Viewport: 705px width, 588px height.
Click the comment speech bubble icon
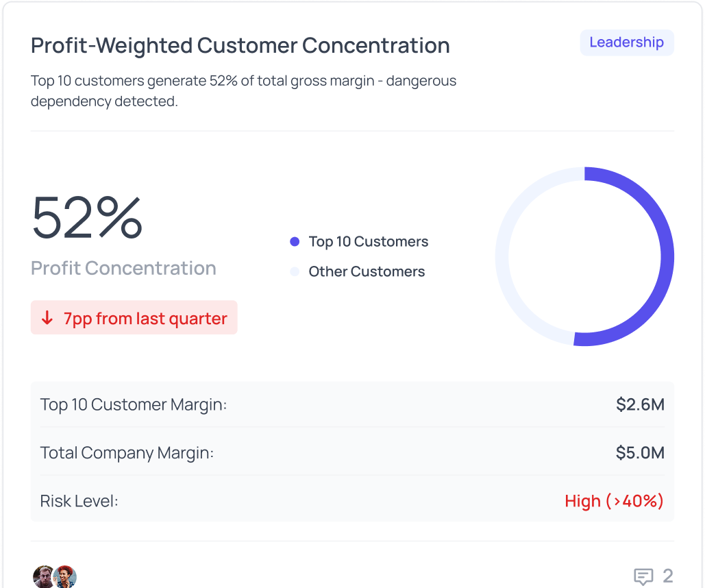[x=643, y=576]
